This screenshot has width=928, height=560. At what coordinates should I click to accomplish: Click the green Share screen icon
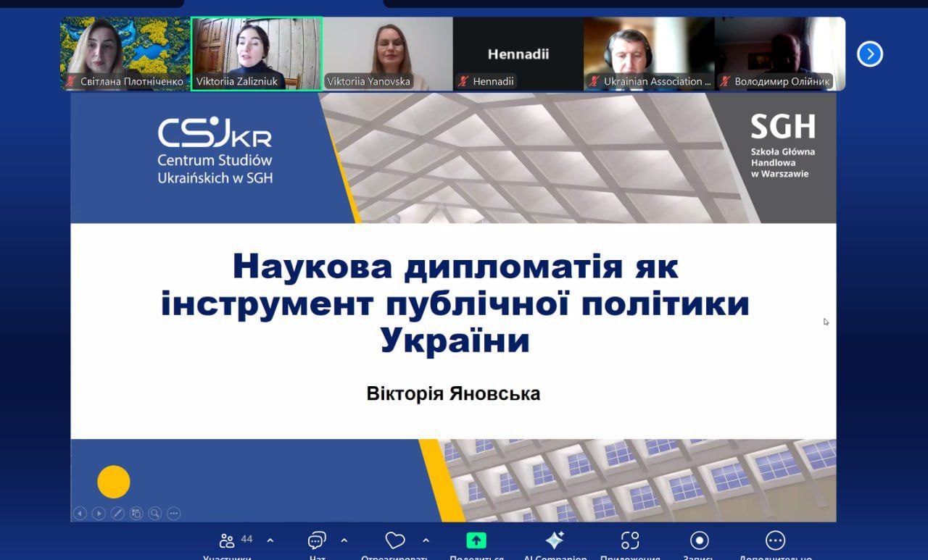476,540
